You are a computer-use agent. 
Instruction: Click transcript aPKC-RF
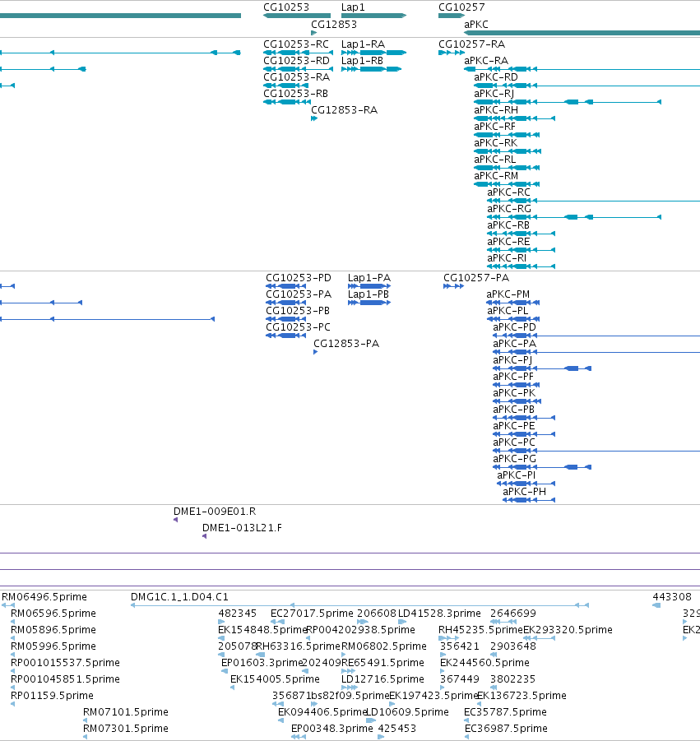(494, 127)
